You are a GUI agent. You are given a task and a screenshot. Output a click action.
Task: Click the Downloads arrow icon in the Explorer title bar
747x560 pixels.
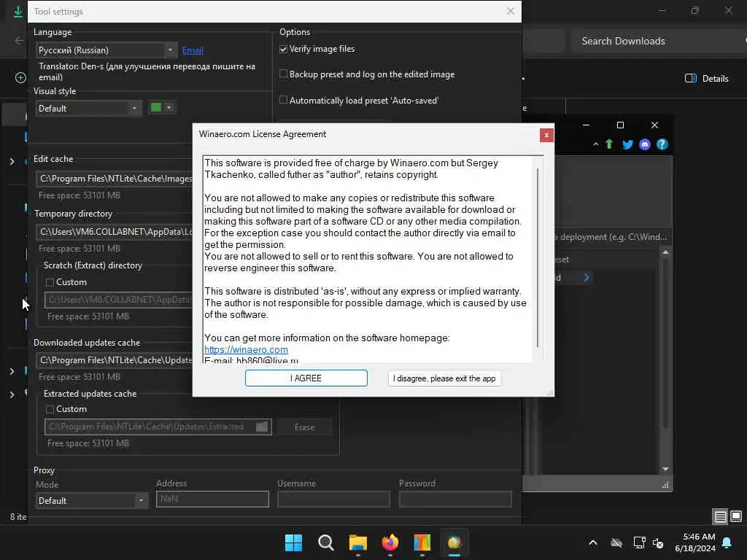(x=18, y=11)
